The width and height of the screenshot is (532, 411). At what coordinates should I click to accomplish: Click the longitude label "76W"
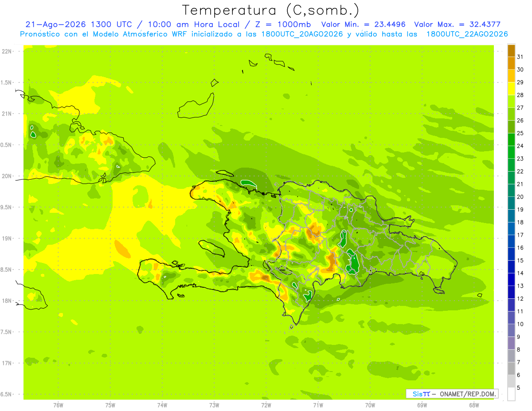point(58,405)
